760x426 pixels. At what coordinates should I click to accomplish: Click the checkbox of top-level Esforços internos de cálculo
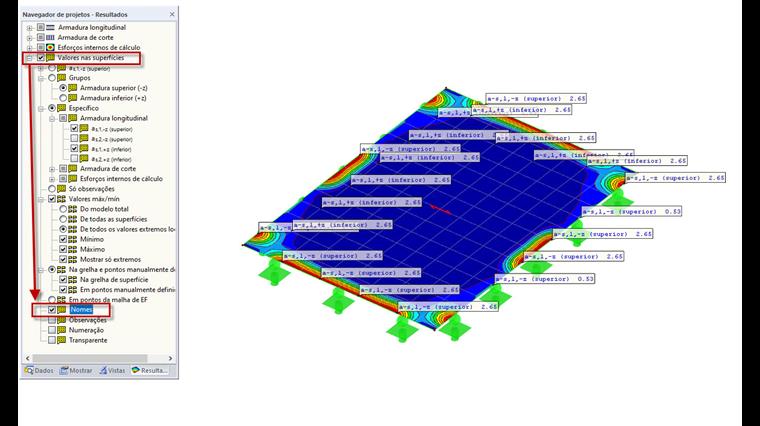(x=41, y=47)
